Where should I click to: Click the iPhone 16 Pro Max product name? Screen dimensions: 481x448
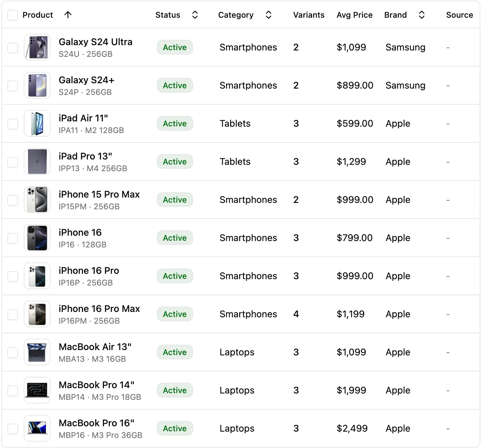pyautogui.click(x=99, y=309)
